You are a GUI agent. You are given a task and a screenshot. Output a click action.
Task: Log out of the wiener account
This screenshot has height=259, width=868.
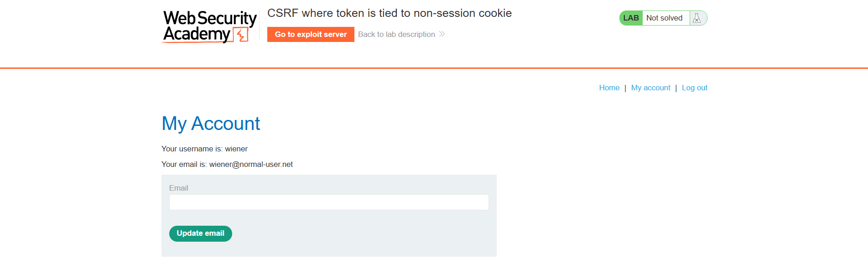(x=694, y=88)
